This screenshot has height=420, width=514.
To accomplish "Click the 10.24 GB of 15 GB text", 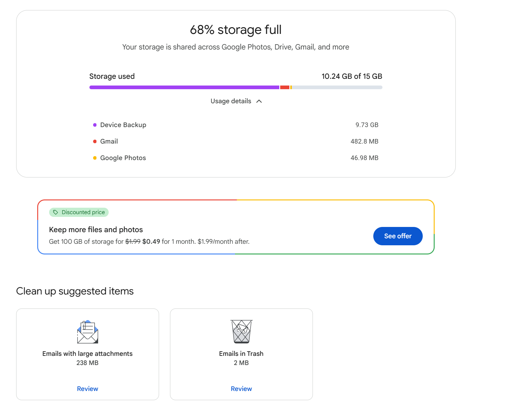I will [352, 76].
